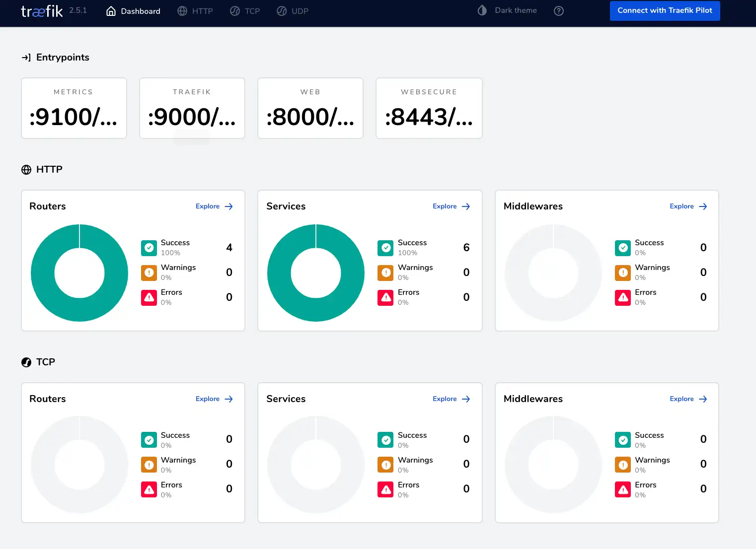The height and width of the screenshot is (549, 756).
Task: Click the UDP nav tab icon
Action: click(x=282, y=11)
